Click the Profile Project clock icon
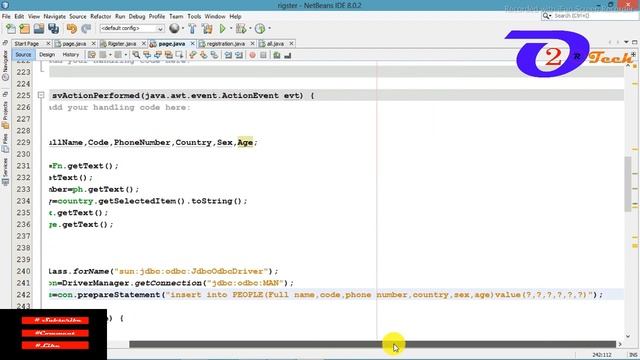The width and height of the screenshot is (640, 360). pyautogui.click(x=260, y=29)
